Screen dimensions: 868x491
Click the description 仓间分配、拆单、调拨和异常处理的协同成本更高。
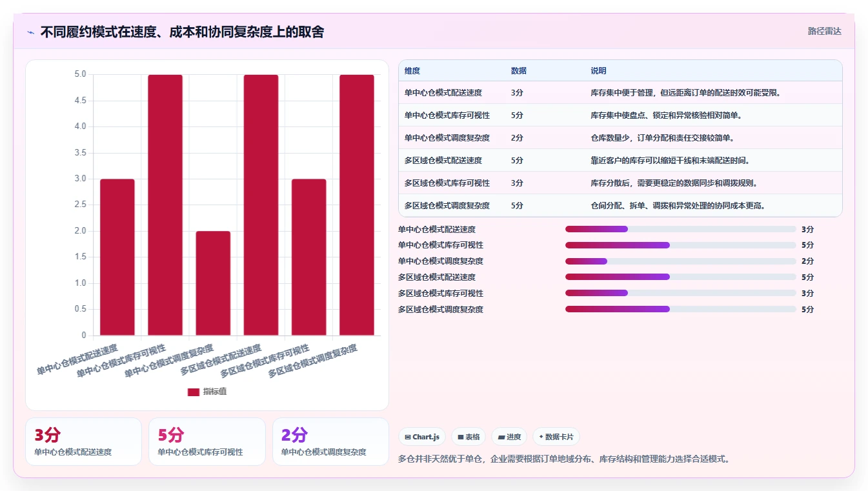pos(678,206)
